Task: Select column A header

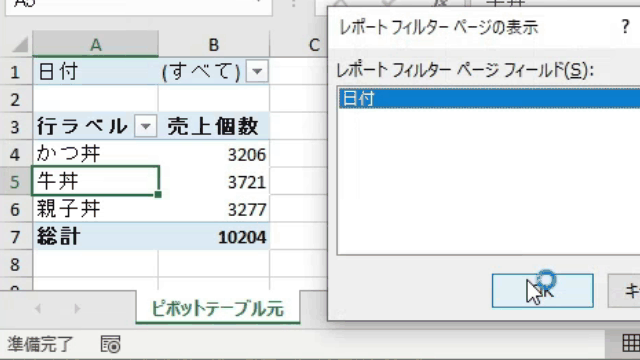Action: pos(96,44)
